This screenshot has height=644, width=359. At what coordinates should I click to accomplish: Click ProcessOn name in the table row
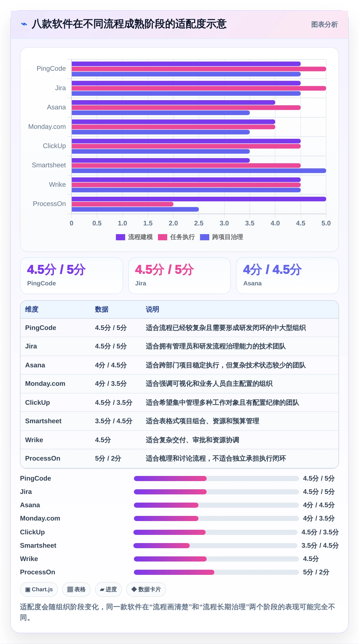(43, 459)
